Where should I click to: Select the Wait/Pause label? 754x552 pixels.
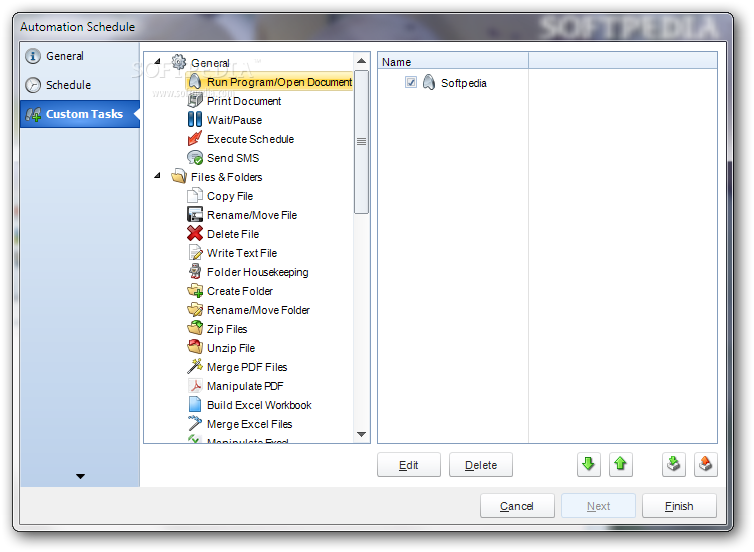click(x=235, y=120)
